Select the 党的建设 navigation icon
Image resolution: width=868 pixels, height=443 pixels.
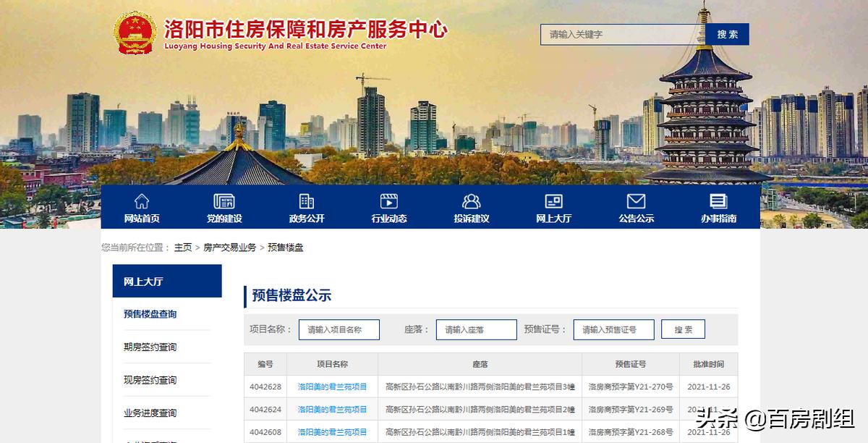pos(224,203)
